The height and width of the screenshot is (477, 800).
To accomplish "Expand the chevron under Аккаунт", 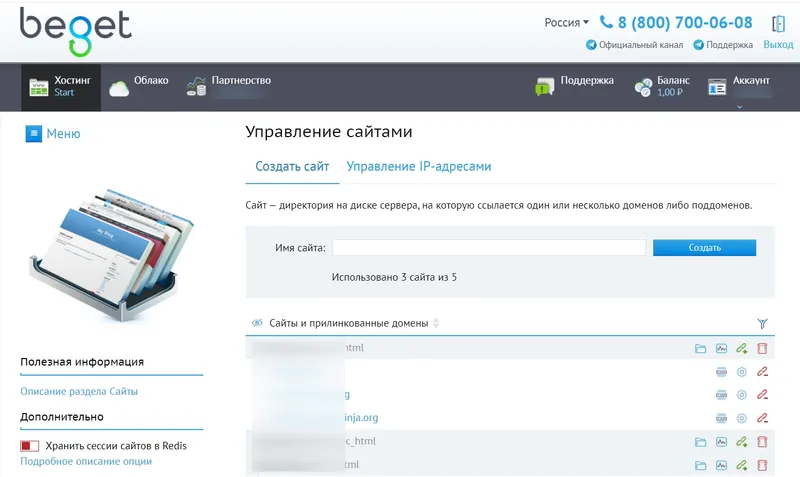I will 739,107.
